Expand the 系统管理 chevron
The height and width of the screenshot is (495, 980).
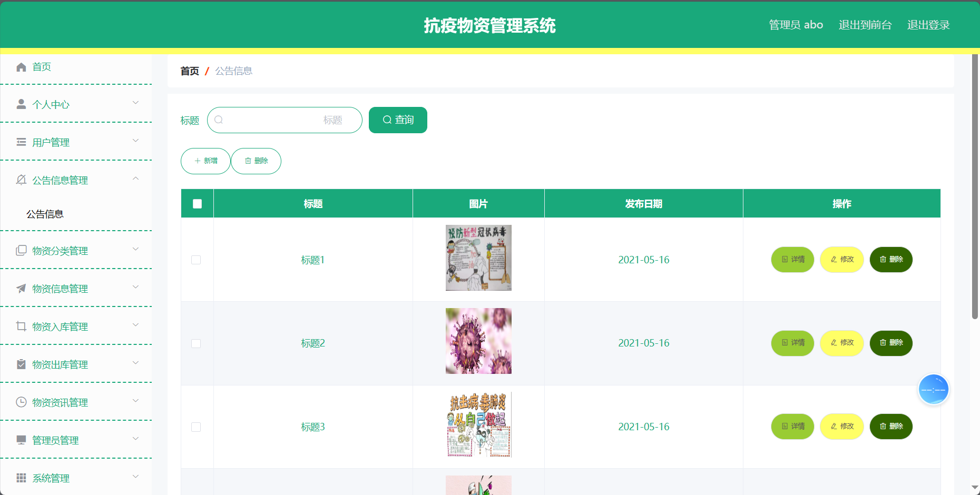(135, 477)
